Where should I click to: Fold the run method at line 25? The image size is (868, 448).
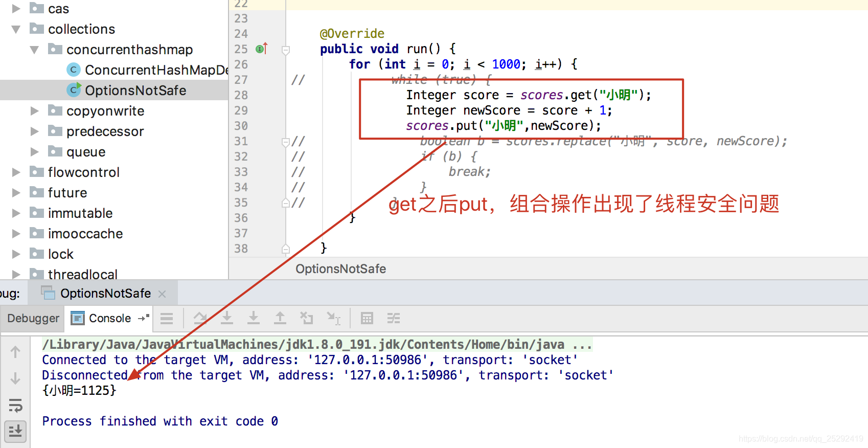coord(286,50)
